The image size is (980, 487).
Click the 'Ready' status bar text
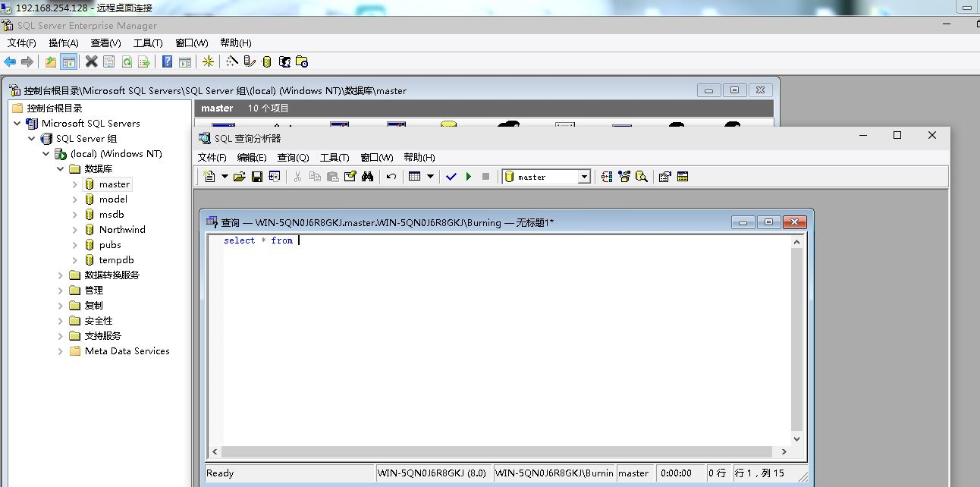click(x=220, y=473)
